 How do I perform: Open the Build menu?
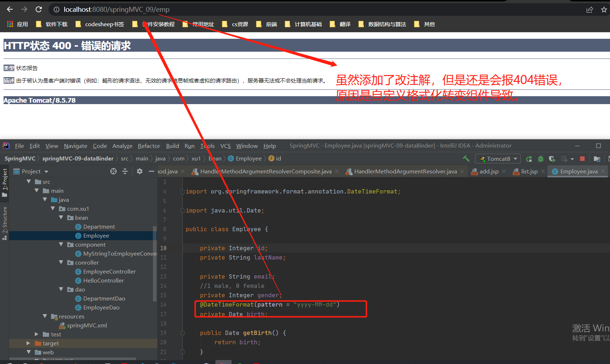coord(172,146)
